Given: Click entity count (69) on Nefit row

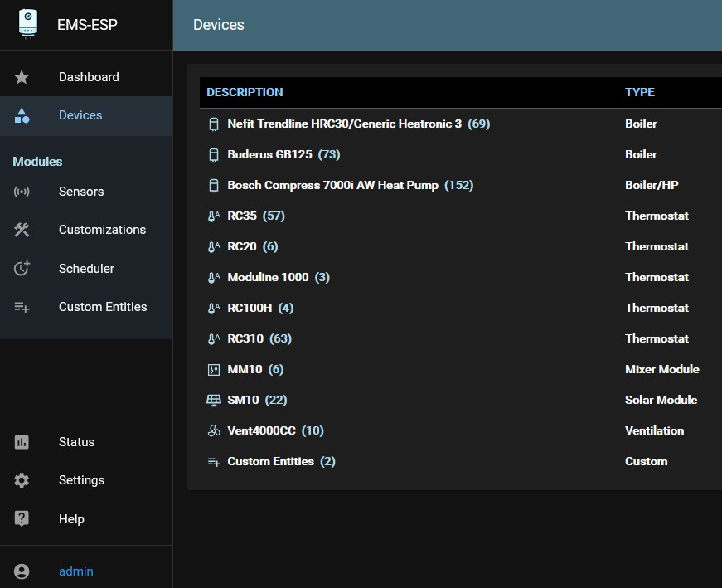Looking at the screenshot, I should coord(479,124).
